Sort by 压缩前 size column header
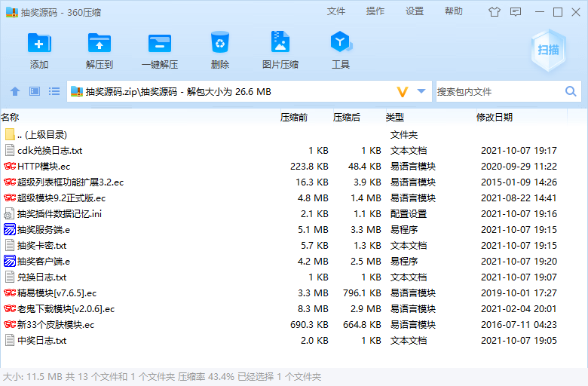Image resolution: width=588 pixels, height=386 pixels. pyautogui.click(x=294, y=118)
